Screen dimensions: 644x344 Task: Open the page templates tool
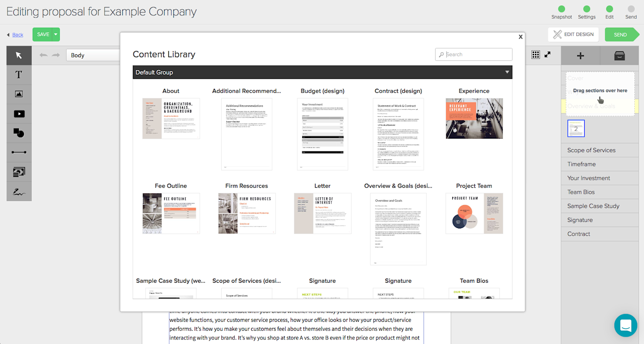[18, 172]
